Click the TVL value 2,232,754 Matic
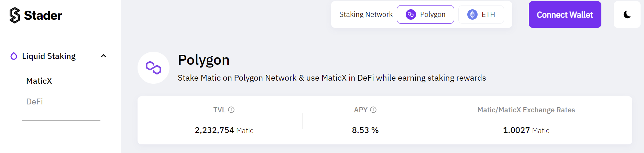Viewport: 644px width, 153px height. tap(224, 130)
